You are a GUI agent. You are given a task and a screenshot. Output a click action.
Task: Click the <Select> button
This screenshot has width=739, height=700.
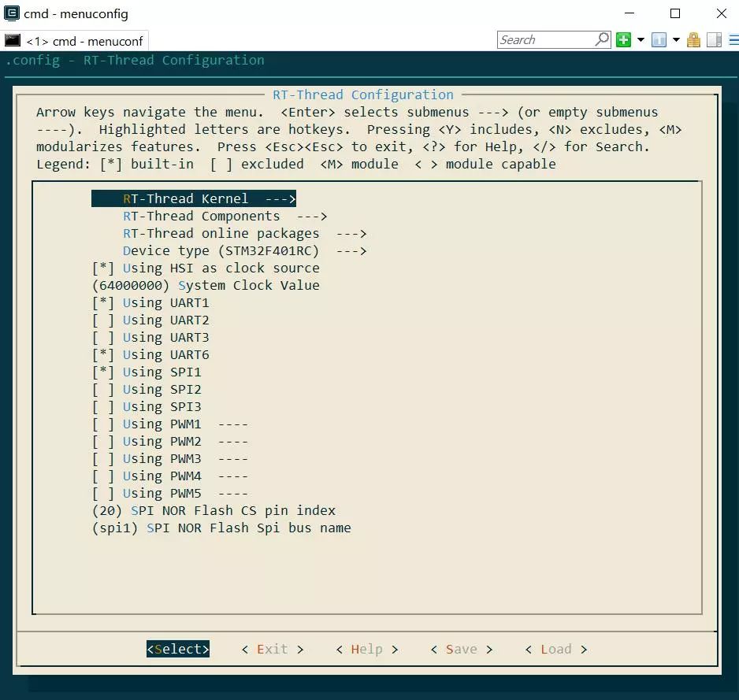178,649
